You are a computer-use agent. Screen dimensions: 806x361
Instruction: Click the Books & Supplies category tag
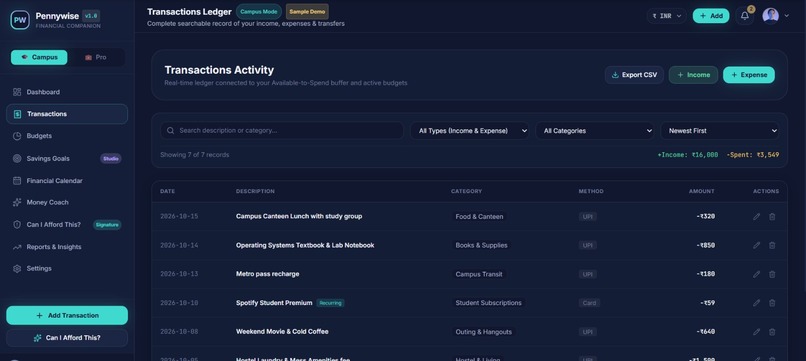481,245
